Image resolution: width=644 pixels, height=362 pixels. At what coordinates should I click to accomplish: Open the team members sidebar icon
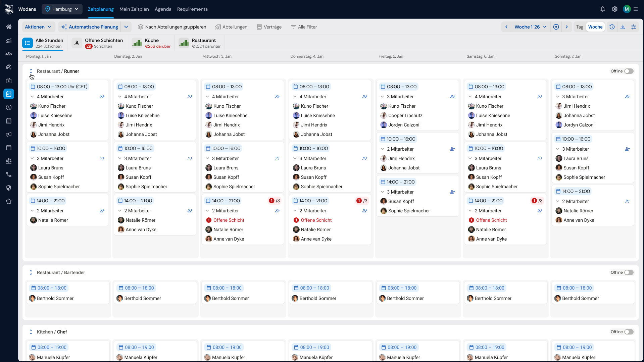pyautogui.click(x=9, y=54)
